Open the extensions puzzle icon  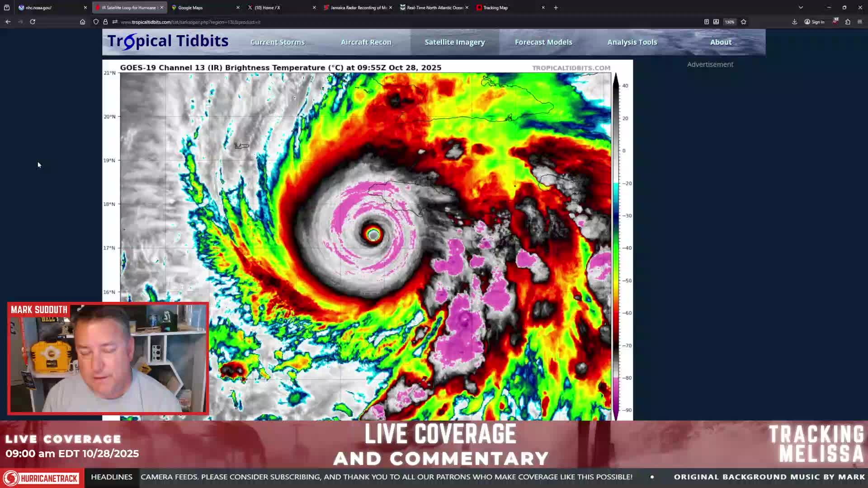[x=848, y=22]
